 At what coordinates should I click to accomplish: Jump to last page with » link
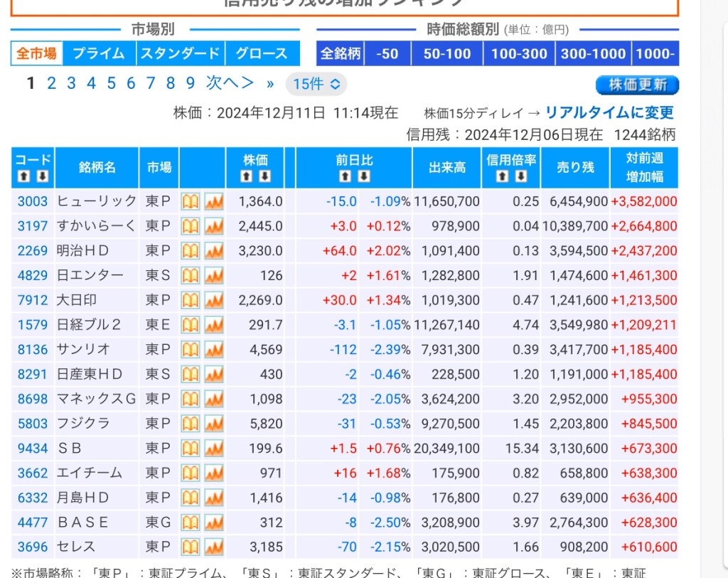(270, 84)
